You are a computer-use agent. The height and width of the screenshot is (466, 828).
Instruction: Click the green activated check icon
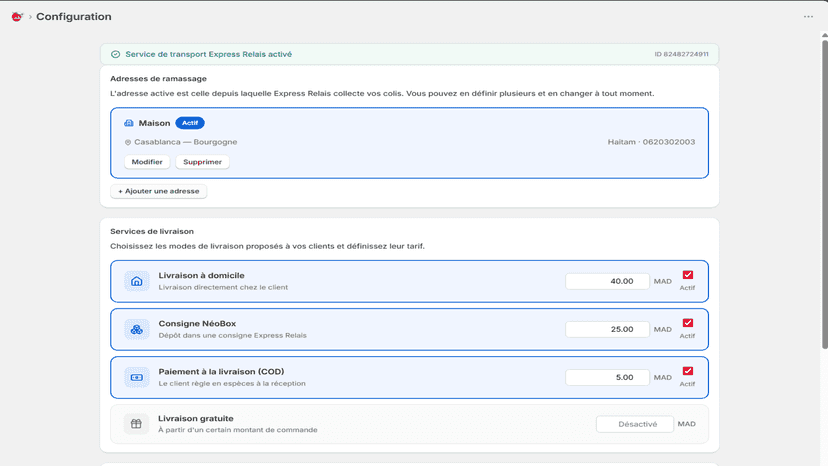[116, 54]
